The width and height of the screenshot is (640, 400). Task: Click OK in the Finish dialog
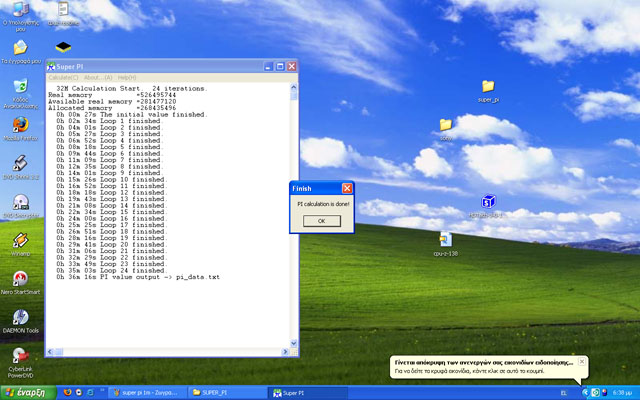322,221
